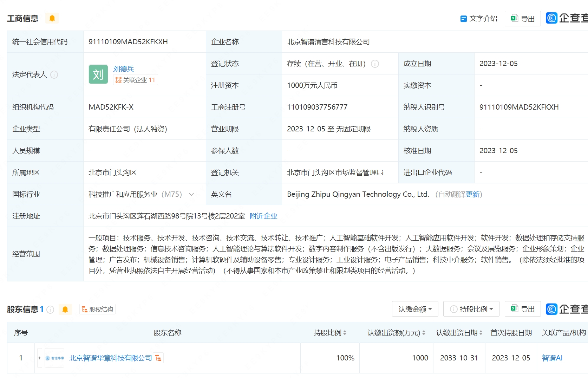Open 关联企业 11 tag
This screenshot has height=378, width=588.
pyautogui.click(x=135, y=80)
